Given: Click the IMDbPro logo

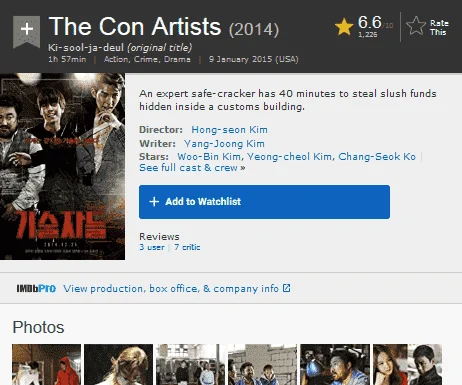Looking at the screenshot, I should [x=36, y=288].
